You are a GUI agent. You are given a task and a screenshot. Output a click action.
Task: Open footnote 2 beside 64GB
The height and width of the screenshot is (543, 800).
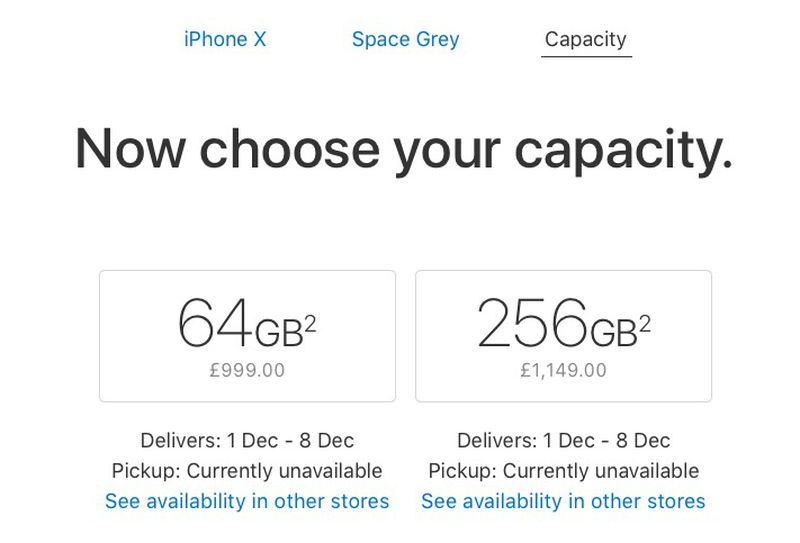click(x=310, y=324)
